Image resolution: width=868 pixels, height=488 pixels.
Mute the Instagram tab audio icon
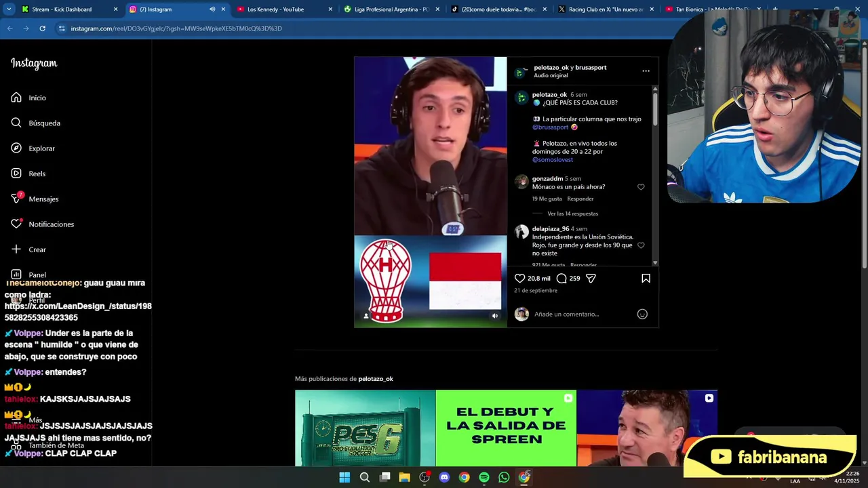[x=212, y=9]
